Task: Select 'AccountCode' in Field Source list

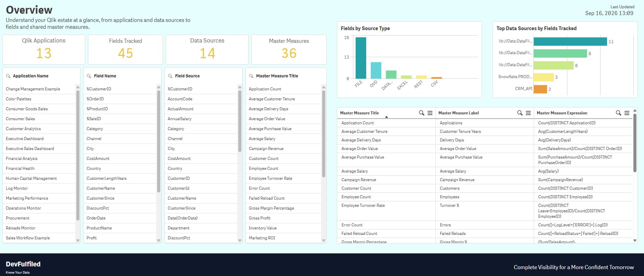Action: [x=201, y=99]
